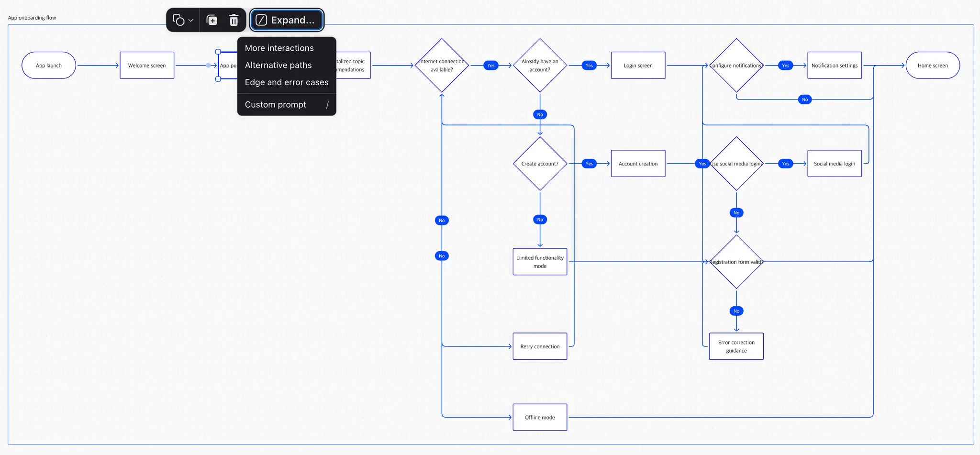Screen dimensions: 980x455
Task: Click the Login screen node
Action: (x=638, y=66)
